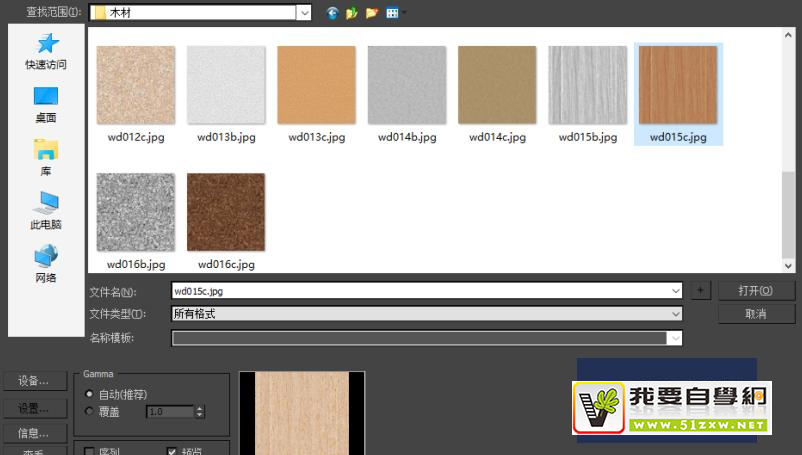Expand the 查找范围 folder dropdown
This screenshot has height=455, width=802.
304,13
